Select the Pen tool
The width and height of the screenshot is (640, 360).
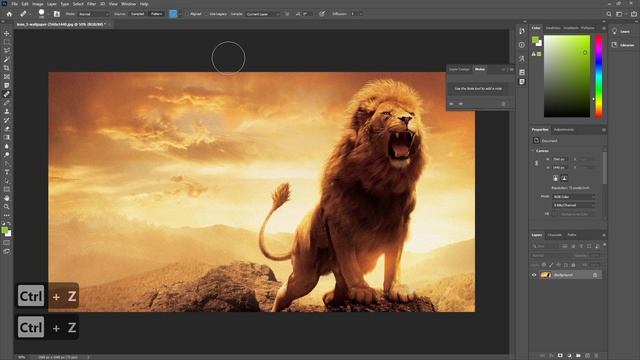tap(7, 164)
